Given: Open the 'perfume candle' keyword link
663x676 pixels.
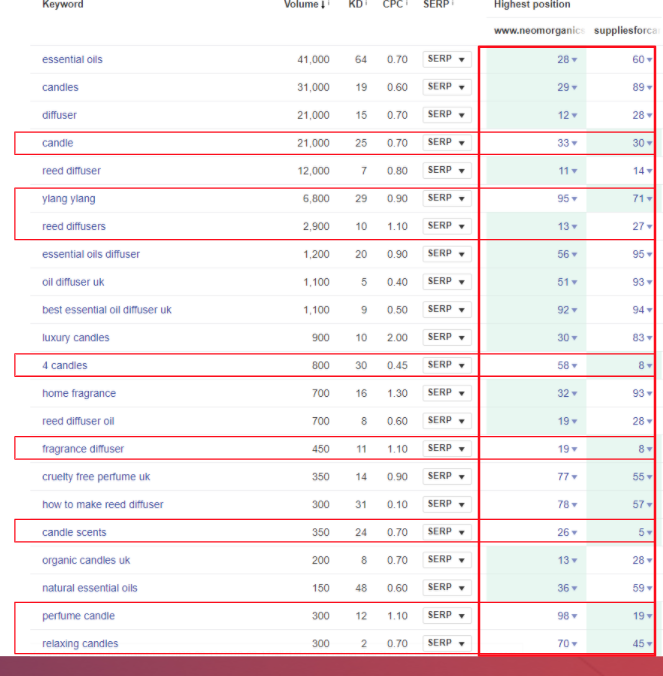Looking at the screenshot, I should pos(78,616).
